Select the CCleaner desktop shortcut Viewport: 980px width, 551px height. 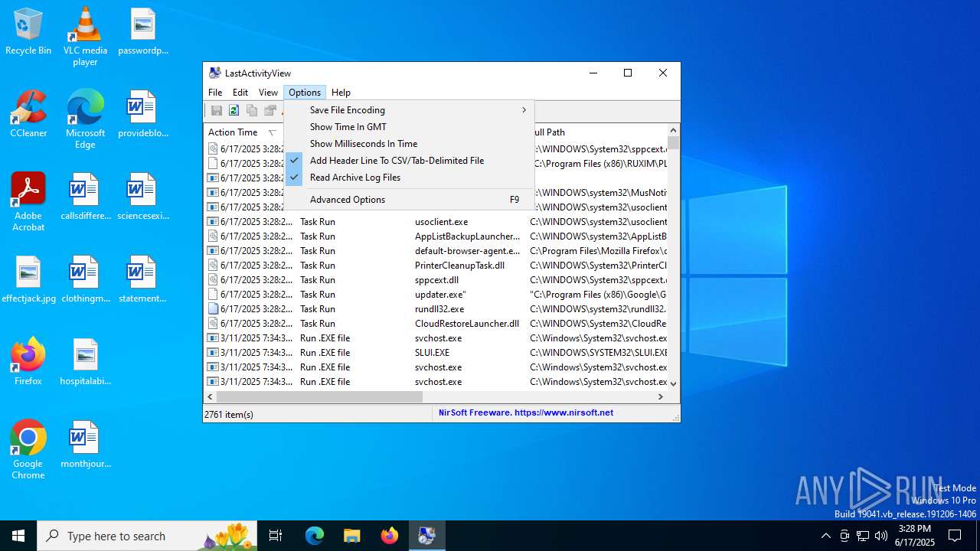pos(28,114)
